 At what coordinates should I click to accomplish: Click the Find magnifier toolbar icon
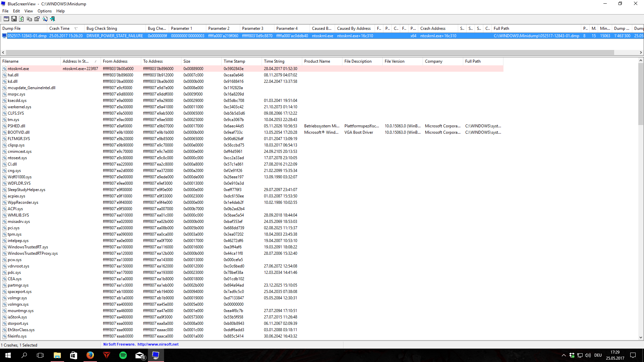click(45, 19)
